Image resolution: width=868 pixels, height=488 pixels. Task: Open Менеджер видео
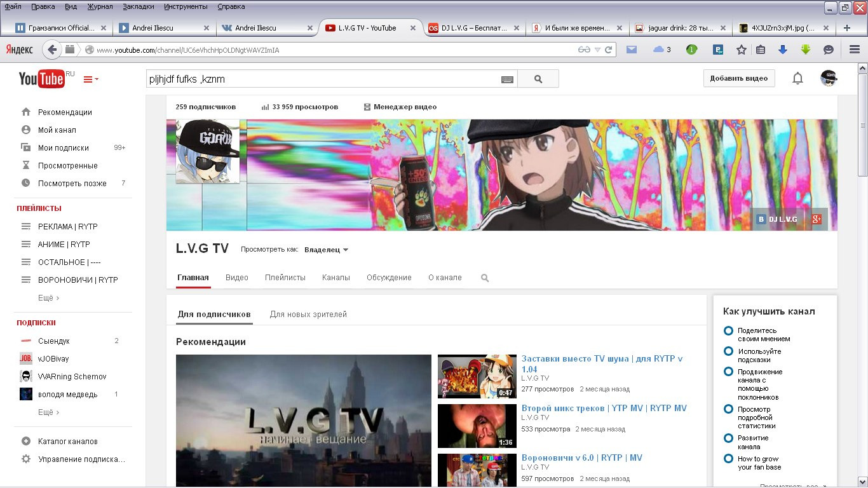click(x=400, y=107)
